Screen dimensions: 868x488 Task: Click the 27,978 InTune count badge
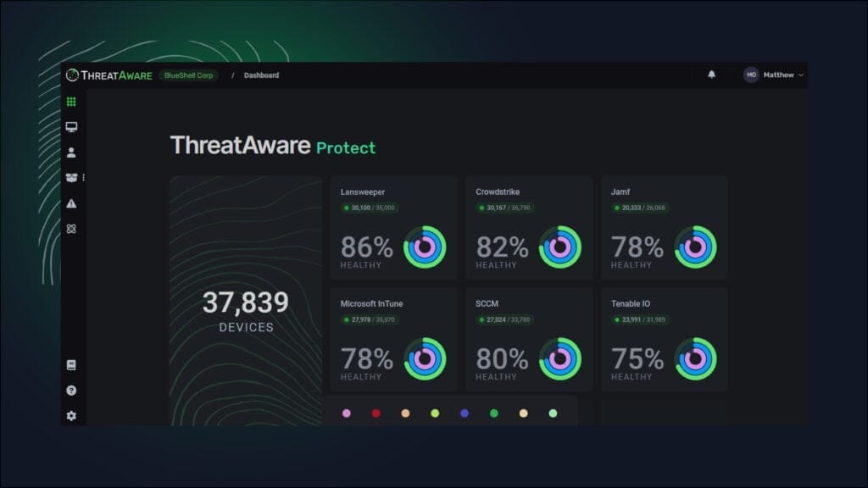(369, 319)
